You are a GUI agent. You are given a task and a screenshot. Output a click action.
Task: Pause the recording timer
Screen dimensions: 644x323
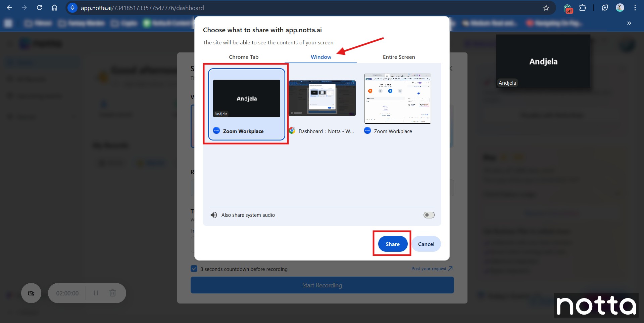pyautogui.click(x=96, y=293)
